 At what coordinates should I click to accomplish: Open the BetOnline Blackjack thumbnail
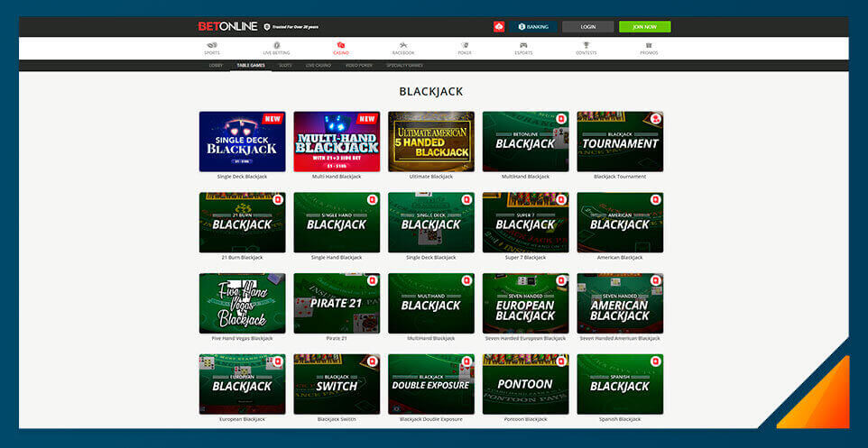coord(525,142)
